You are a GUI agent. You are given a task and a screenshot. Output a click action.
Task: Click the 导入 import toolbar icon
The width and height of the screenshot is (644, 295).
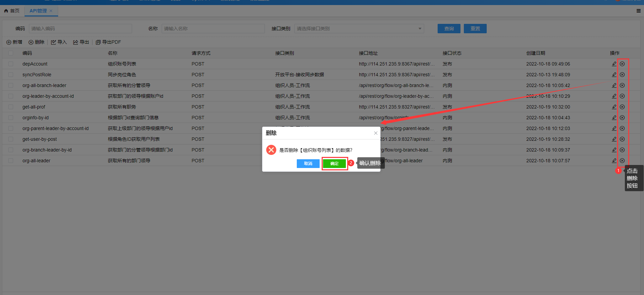(53, 42)
